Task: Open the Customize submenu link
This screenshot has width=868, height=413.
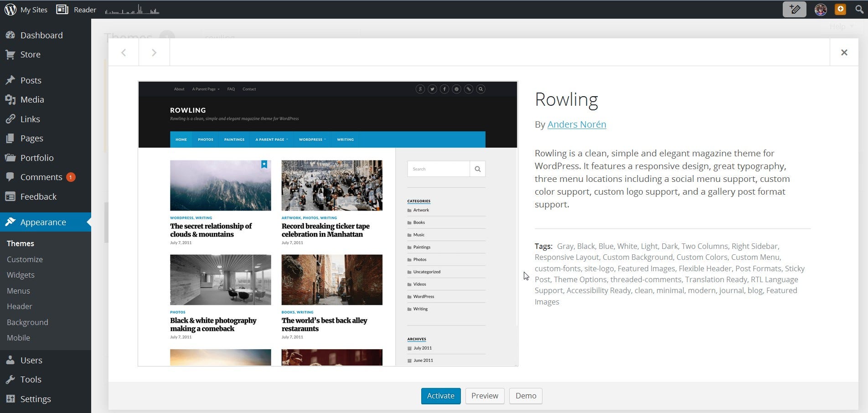Action: click(25, 259)
